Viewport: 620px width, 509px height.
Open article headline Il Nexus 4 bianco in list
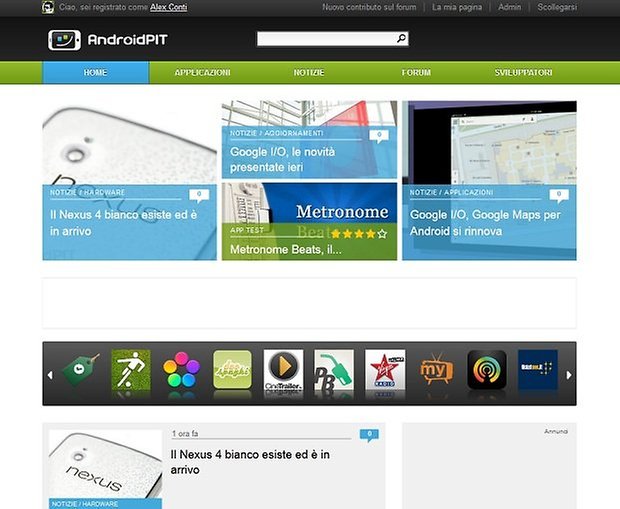click(x=250, y=462)
